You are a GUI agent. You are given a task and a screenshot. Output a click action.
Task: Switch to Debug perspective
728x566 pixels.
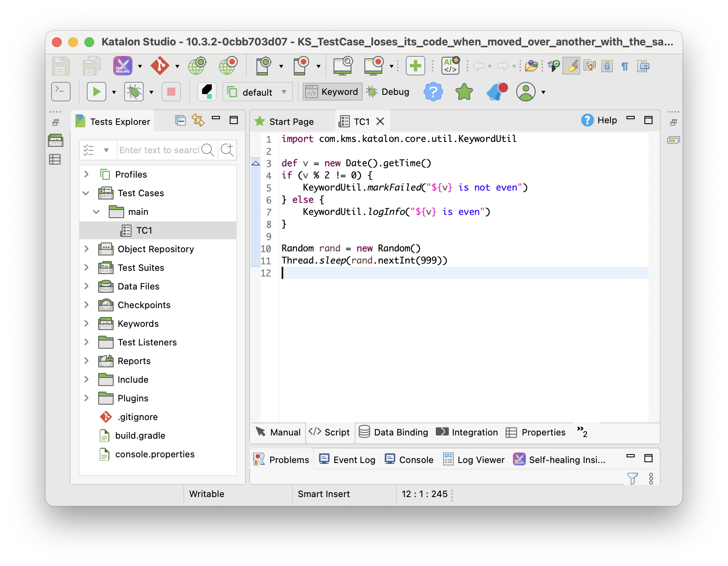point(388,92)
